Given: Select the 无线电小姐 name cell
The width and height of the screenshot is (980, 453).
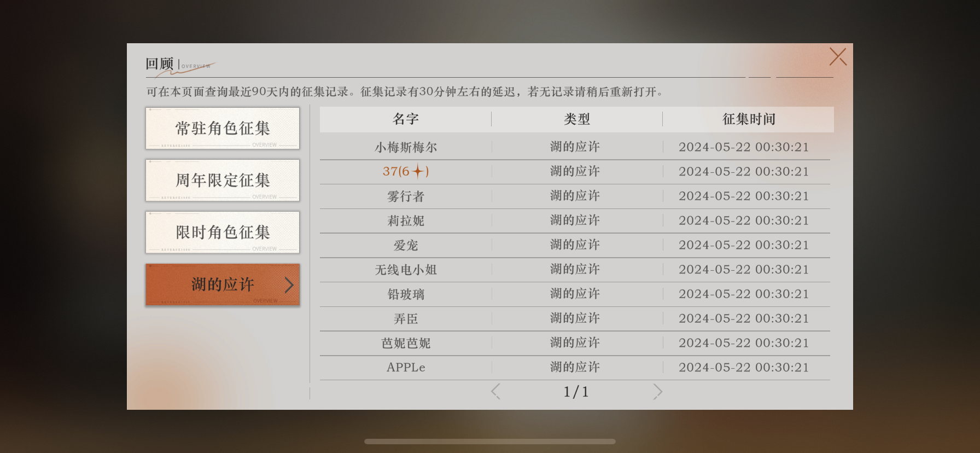Looking at the screenshot, I should click(x=406, y=270).
